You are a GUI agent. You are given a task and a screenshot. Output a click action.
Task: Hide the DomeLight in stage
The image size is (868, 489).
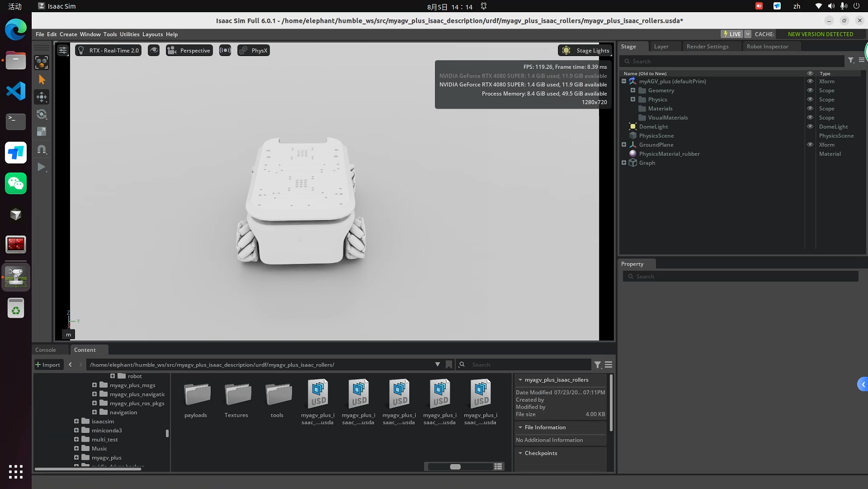point(810,126)
